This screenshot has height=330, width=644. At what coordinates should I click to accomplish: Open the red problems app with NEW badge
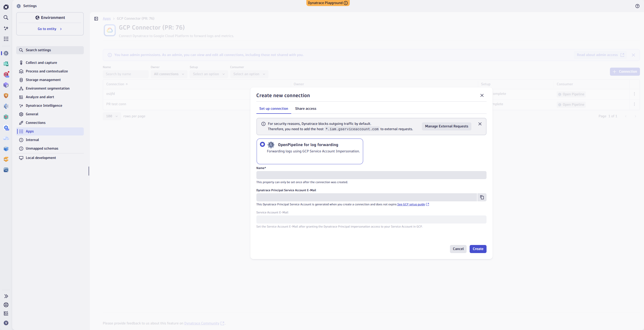[x=6, y=74]
